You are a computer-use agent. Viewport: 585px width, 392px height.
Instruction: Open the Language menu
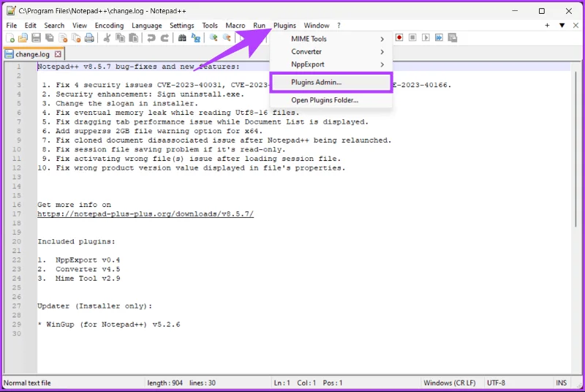click(x=147, y=26)
